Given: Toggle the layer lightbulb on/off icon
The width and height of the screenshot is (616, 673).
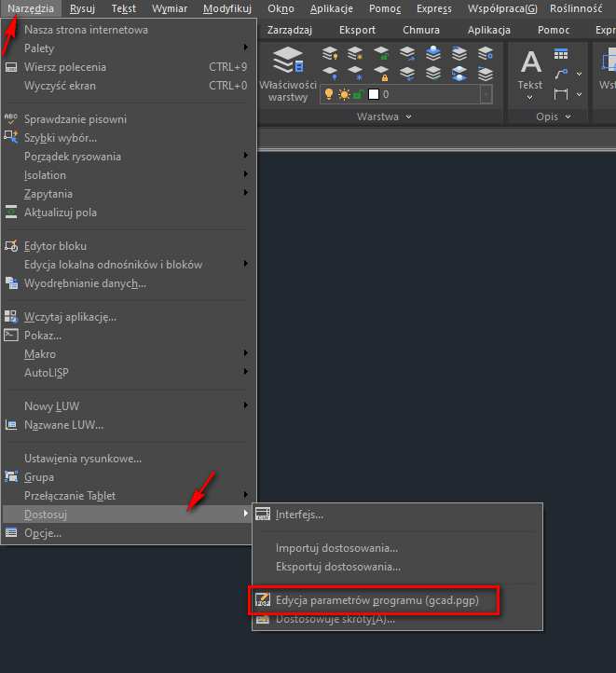Looking at the screenshot, I should point(328,94).
